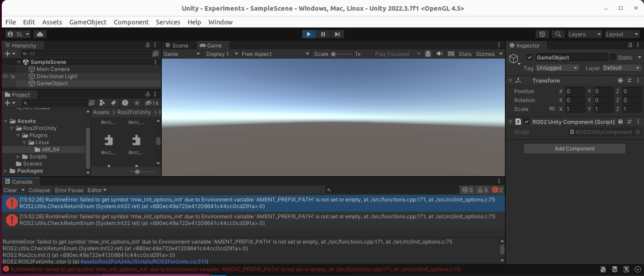644x276 pixels.
Task: Filter console to show only errors
Action: [x=496, y=190]
